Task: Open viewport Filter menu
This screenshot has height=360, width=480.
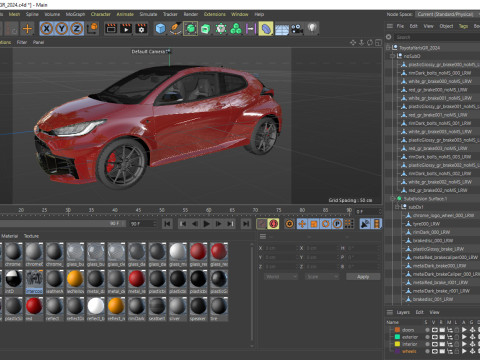Action: [22, 42]
